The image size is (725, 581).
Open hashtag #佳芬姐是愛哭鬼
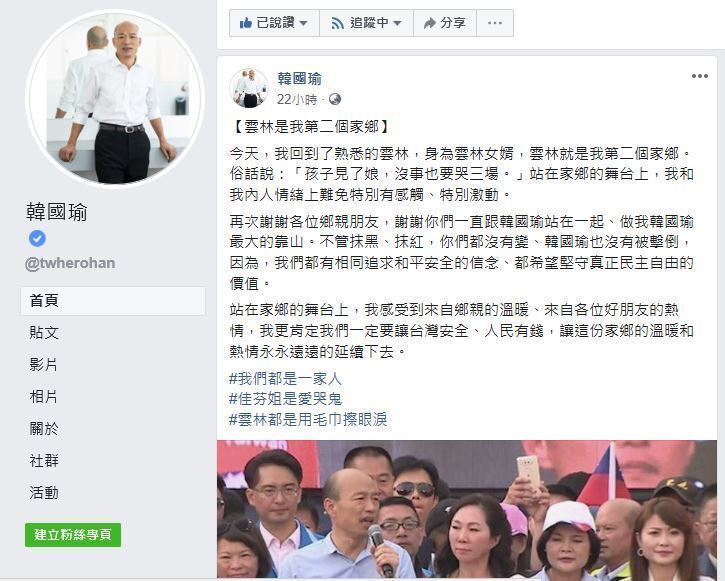(285, 399)
